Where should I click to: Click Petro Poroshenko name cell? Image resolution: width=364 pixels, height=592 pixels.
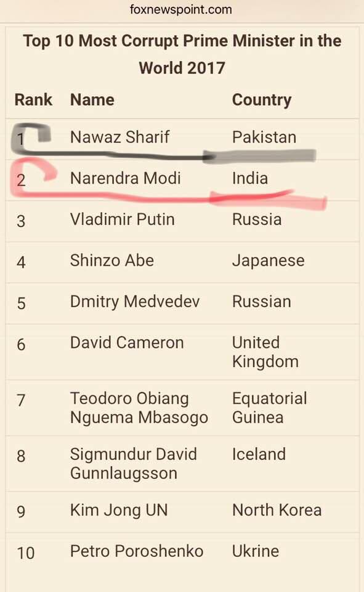[137, 551]
